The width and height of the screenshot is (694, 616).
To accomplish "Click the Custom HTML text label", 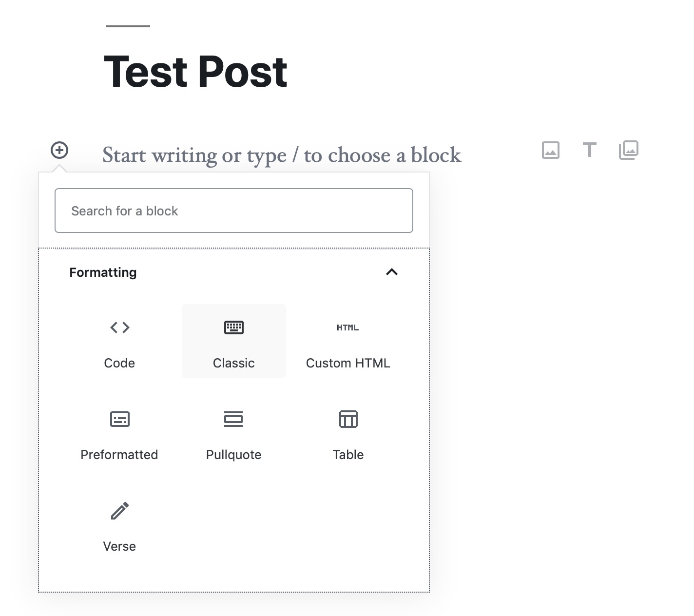I will click(348, 363).
